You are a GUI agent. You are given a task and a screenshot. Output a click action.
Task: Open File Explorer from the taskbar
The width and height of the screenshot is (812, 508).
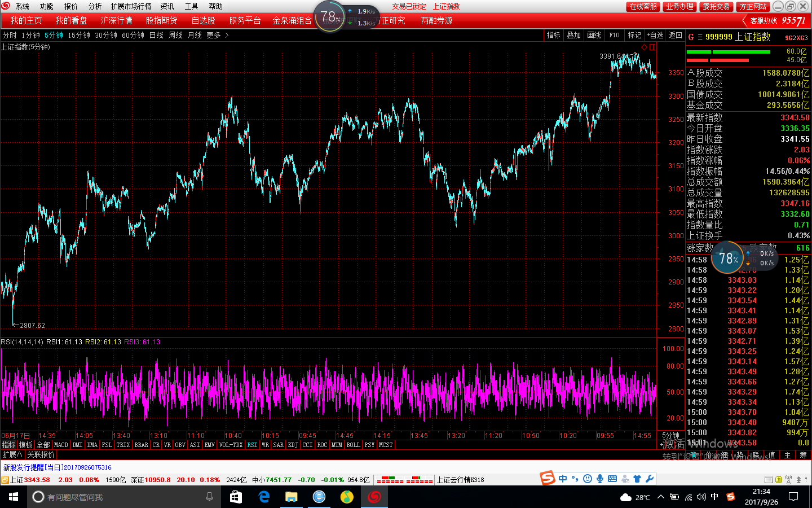pos(291,497)
